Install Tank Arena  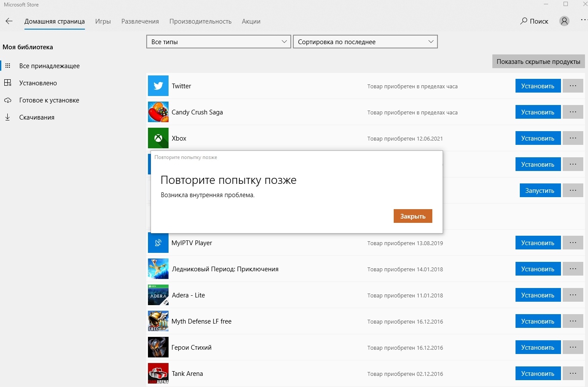(x=538, y=373)
